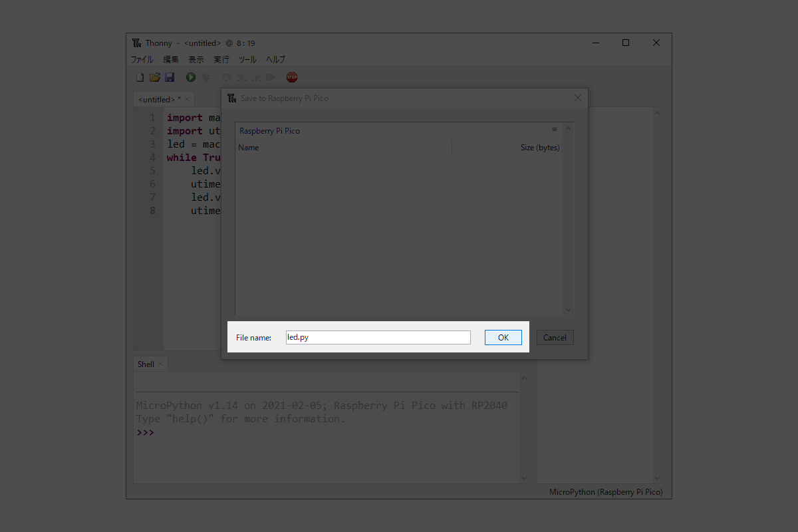Click the File name input field
The width and height of the screenshot is (798, 532).
[x=378, y=338]
